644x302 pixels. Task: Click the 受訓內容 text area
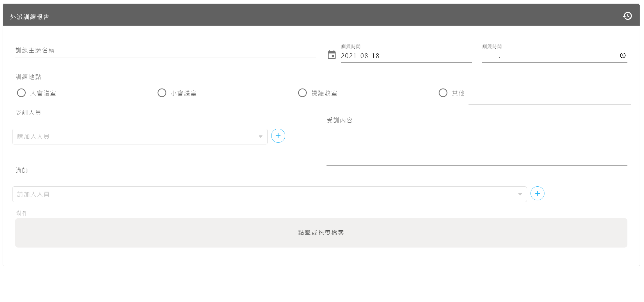click(x=476, y=146)
